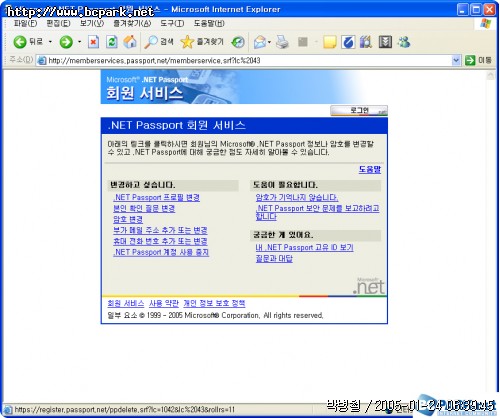Refresh the page with the green arrows icon

point(112,42)
